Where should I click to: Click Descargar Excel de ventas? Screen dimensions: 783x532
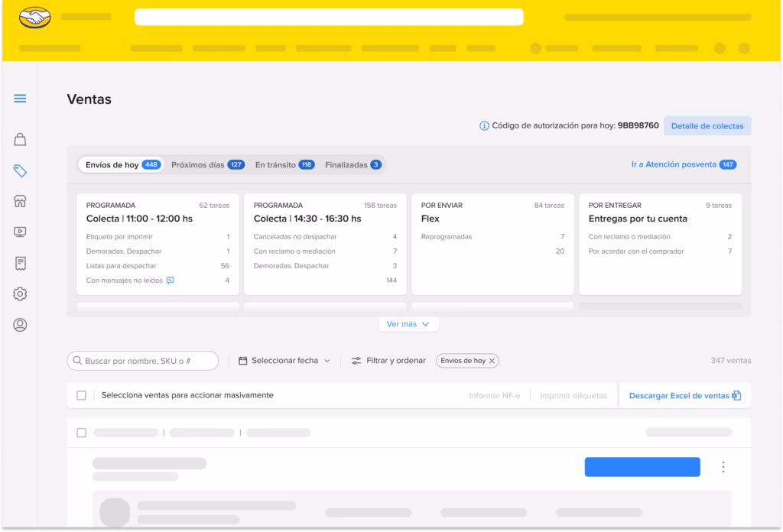pyautogui.click(x=684, y=396)
